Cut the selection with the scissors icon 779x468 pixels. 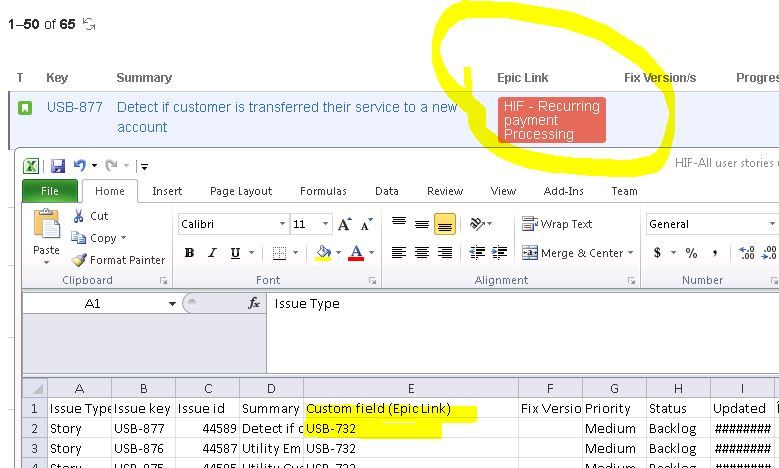[78, 216]
